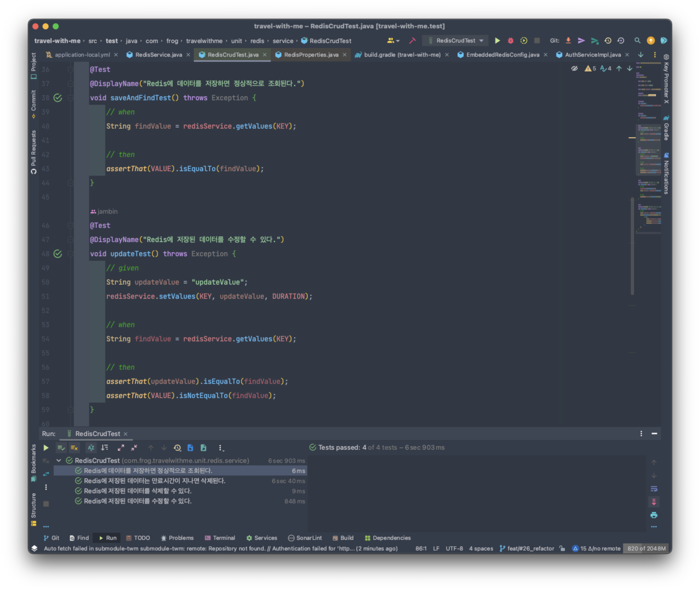
Task: Click Rerun test icon in Run panel
Action: click(46, 448)
